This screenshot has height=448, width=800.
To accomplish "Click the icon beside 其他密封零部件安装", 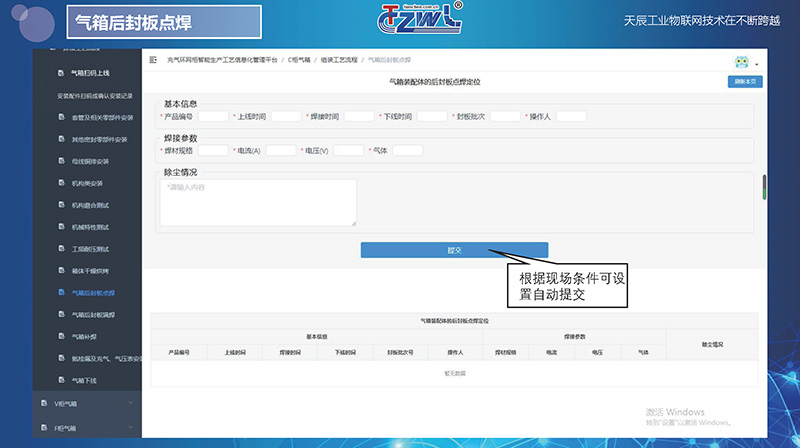I will (61, 139).
